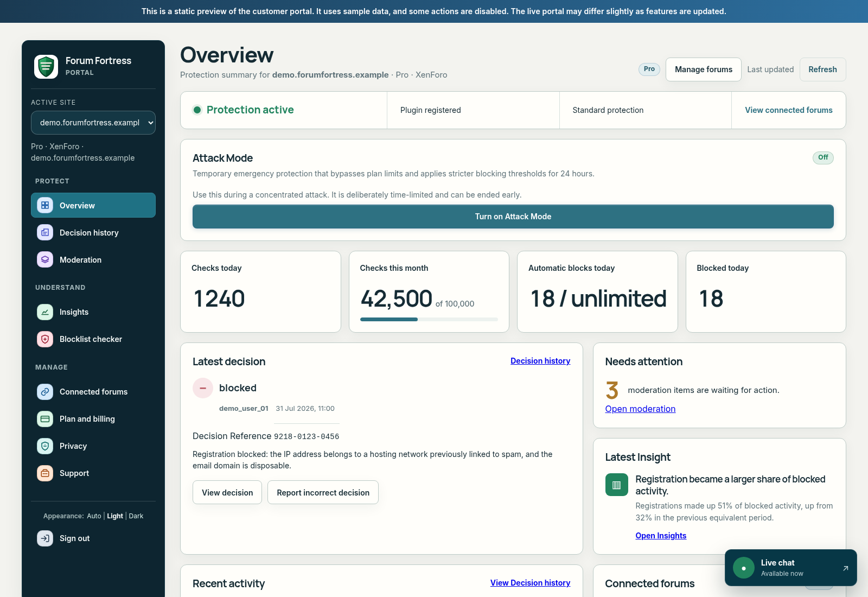Click the Overview grid icon in sidebar

[x=45, y=205]
